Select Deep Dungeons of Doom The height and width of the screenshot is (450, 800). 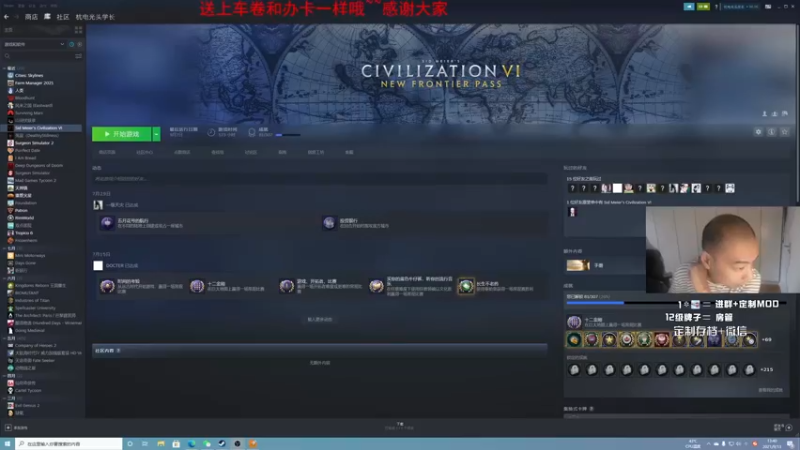click(39, 165)
